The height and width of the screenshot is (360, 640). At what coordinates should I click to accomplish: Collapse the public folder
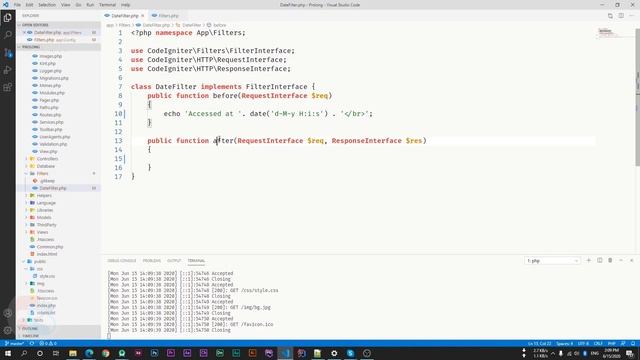click(x=40, y=262)
